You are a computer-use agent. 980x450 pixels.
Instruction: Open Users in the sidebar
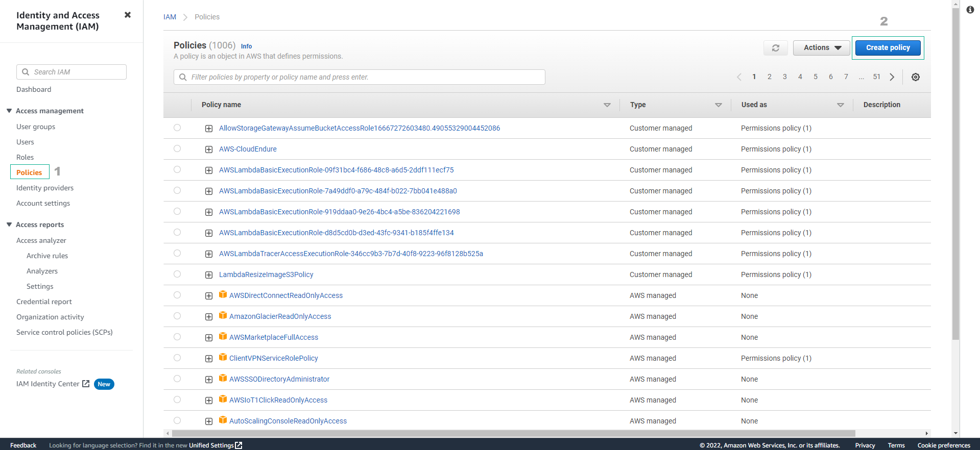point(25,142)
